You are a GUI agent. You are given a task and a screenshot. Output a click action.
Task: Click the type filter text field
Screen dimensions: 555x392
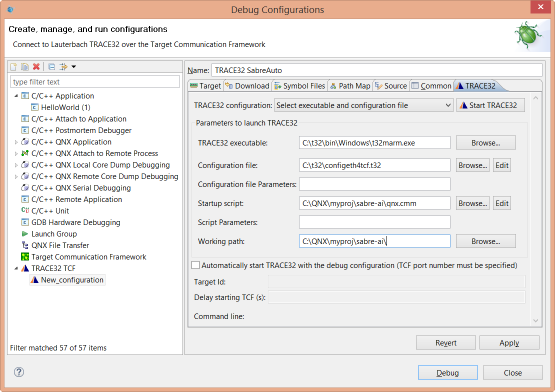pos(95,82)
